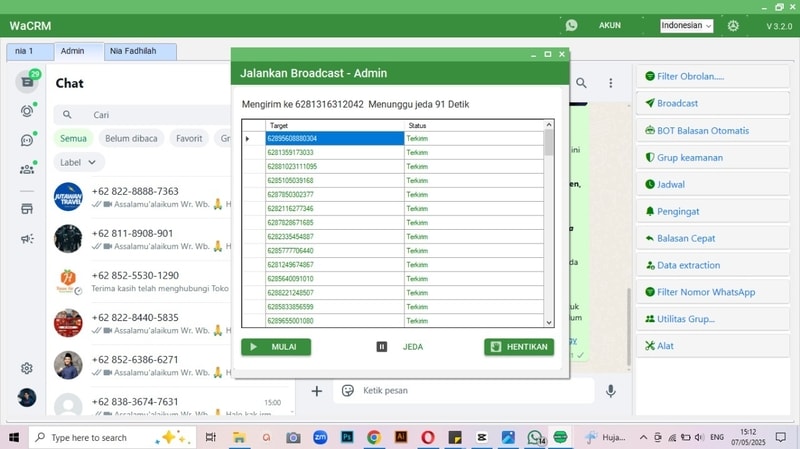This screenshot has width=800, height=449.
Task: Open the chat with +62 852-6386-6271
Action: 142,365
